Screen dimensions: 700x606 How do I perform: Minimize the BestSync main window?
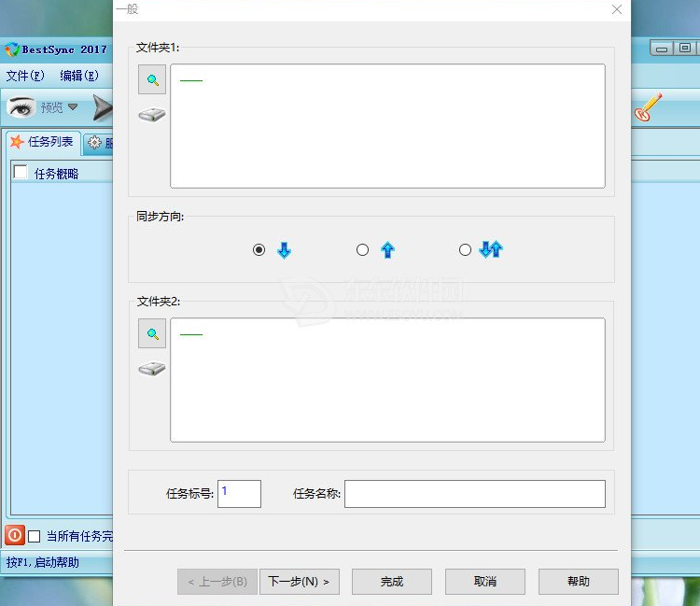pyautogui.click(x=662, y=49)
